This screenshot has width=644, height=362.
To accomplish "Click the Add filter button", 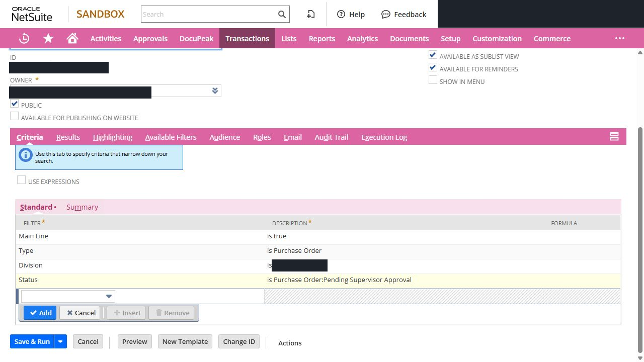I will [40, 313].
